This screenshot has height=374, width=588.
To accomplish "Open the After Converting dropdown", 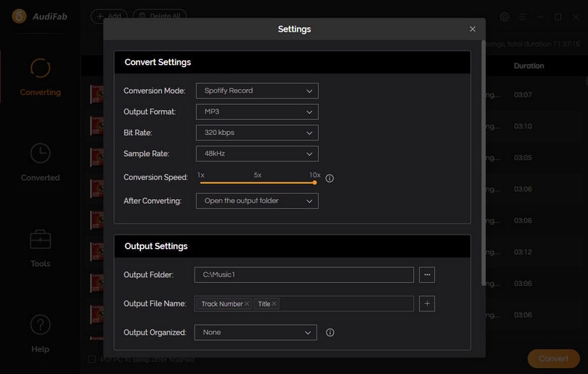I will point(257,201).
